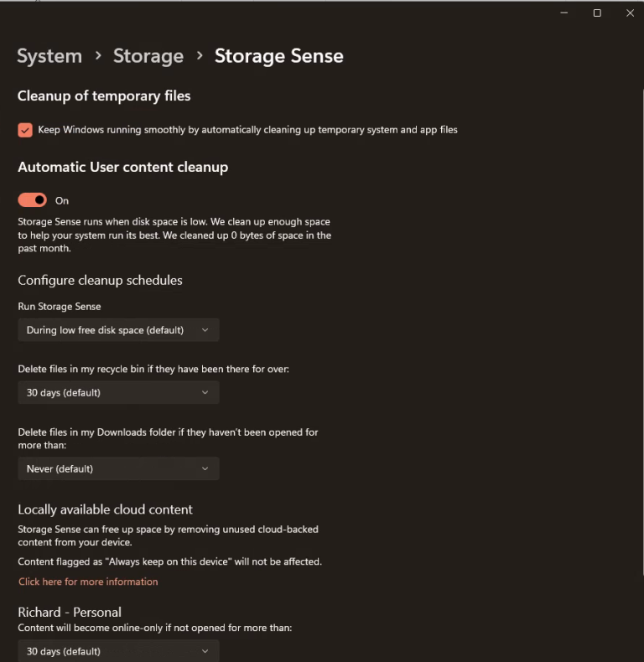Turn off Automatic User content cleanup toggle

coord(32,200)
